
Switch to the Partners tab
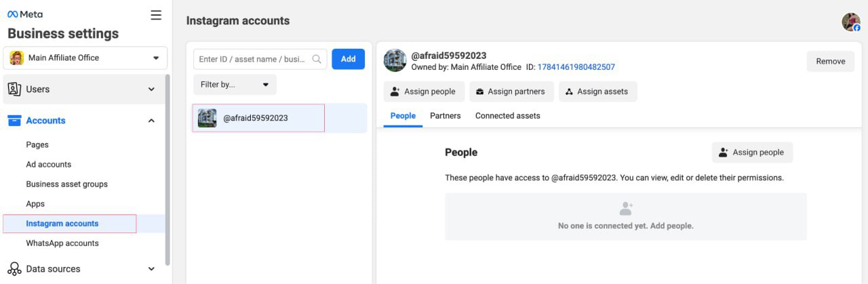(x=446, y=116)
